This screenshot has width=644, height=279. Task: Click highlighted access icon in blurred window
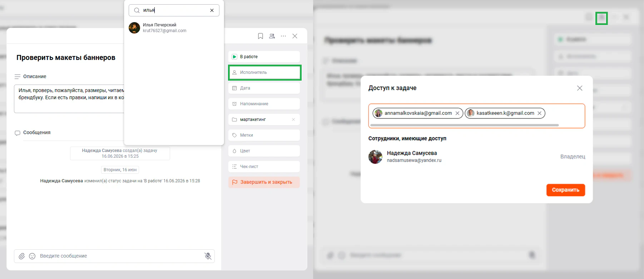tap(601, 18)
